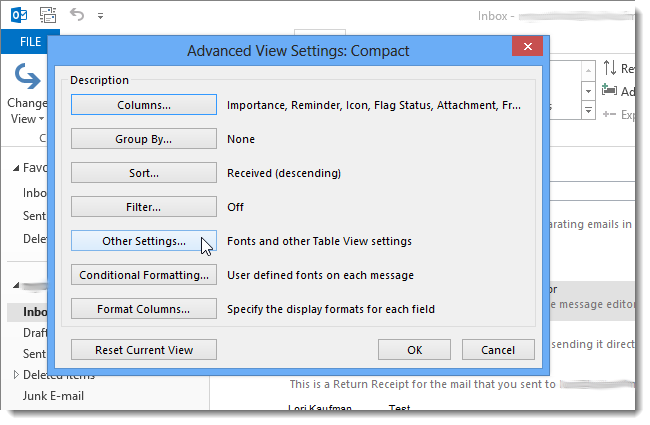Open Conditional Formatting...
650x425 pixels.
(143, 274)
